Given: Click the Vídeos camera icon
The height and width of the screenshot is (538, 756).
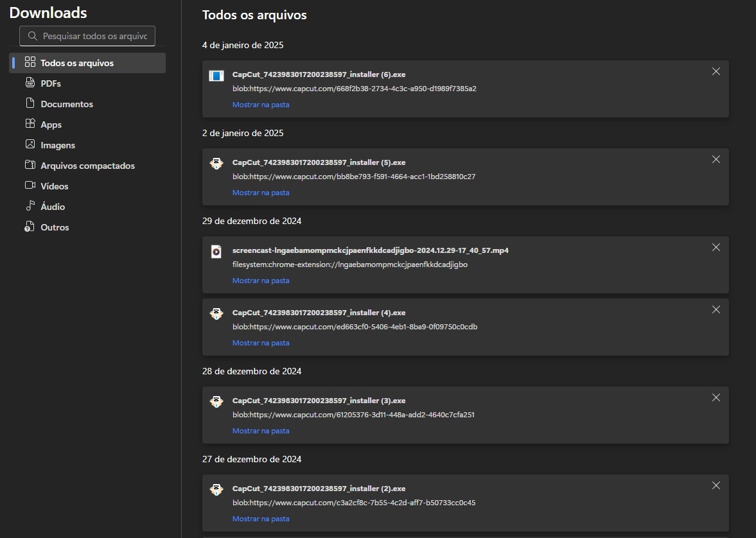Looking at the screenshot, I should (x=30, y=185).
